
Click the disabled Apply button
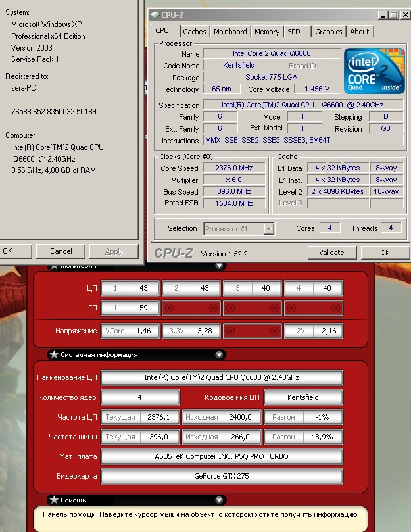click(114, 251)
